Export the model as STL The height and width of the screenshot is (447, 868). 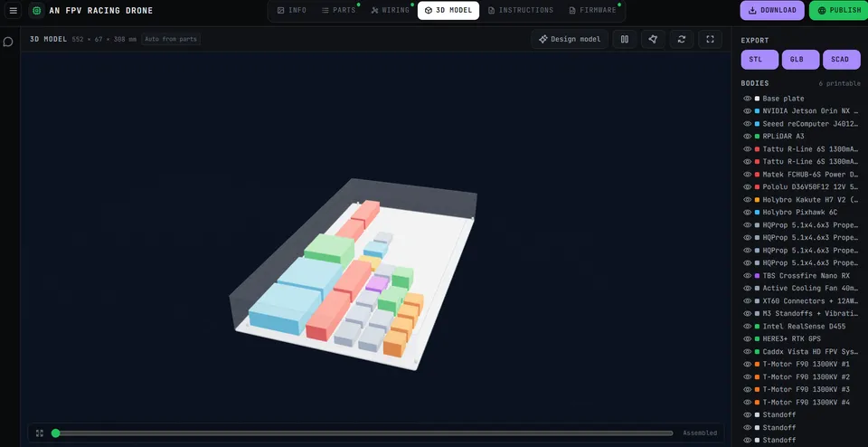click(x=759, y=59)
